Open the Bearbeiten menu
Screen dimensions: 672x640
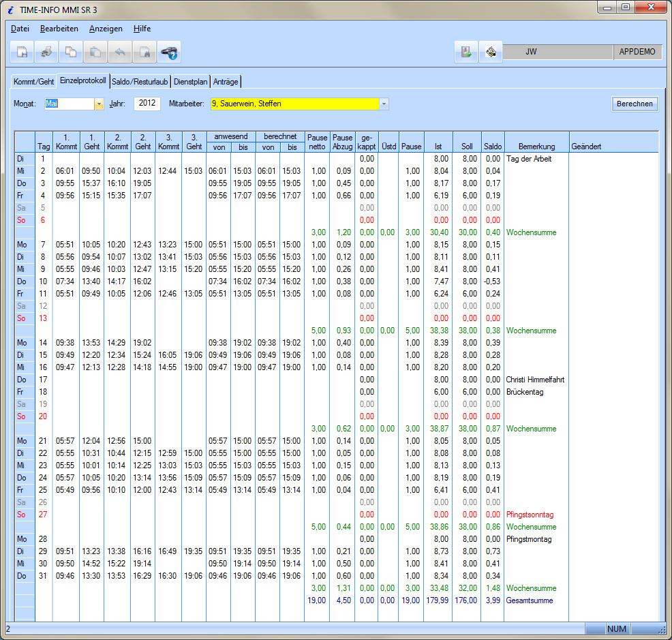click(x=59, y=29)
